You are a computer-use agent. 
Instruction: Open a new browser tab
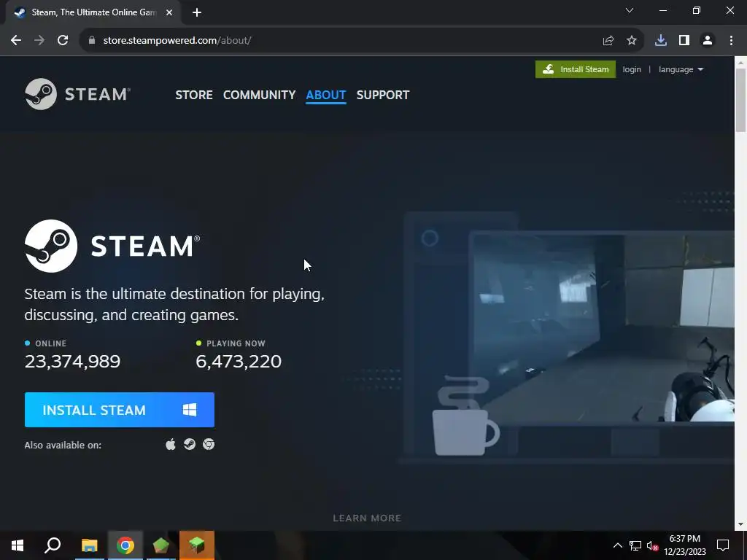197,12
